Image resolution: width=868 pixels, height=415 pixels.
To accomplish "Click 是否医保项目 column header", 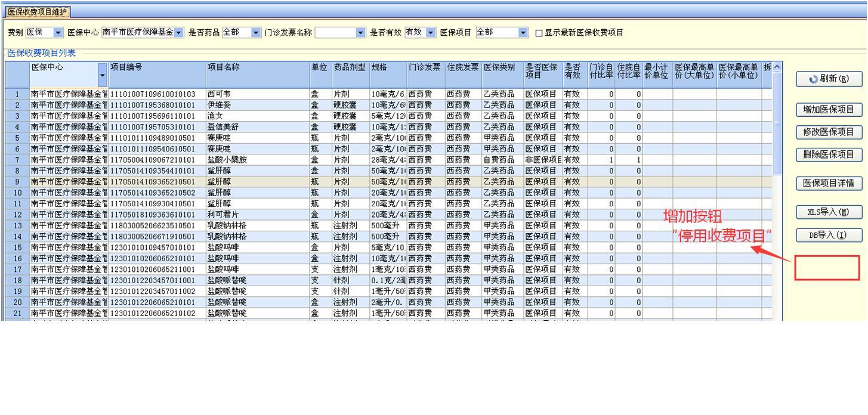I will pyautogui.click(x=543, y=75).
